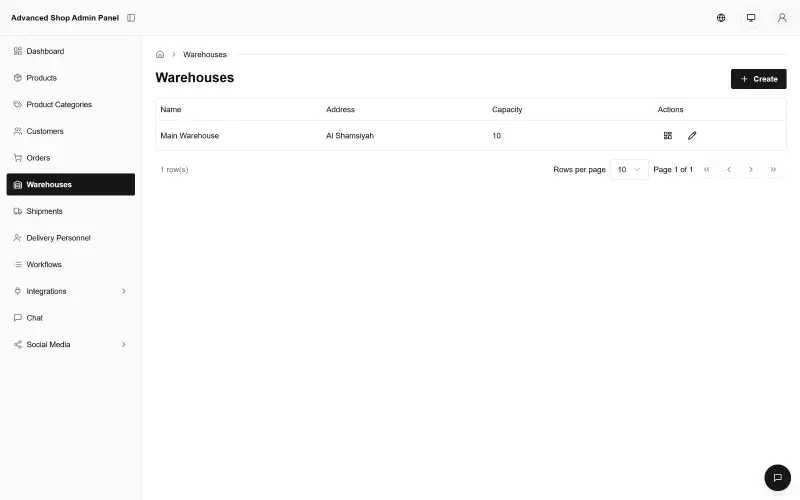Image resolution: width=800 pixels, height=500 pixels.
Task: Select the Main Warehouse name cell
Action: pyautogui.click(x=189, y=136)
